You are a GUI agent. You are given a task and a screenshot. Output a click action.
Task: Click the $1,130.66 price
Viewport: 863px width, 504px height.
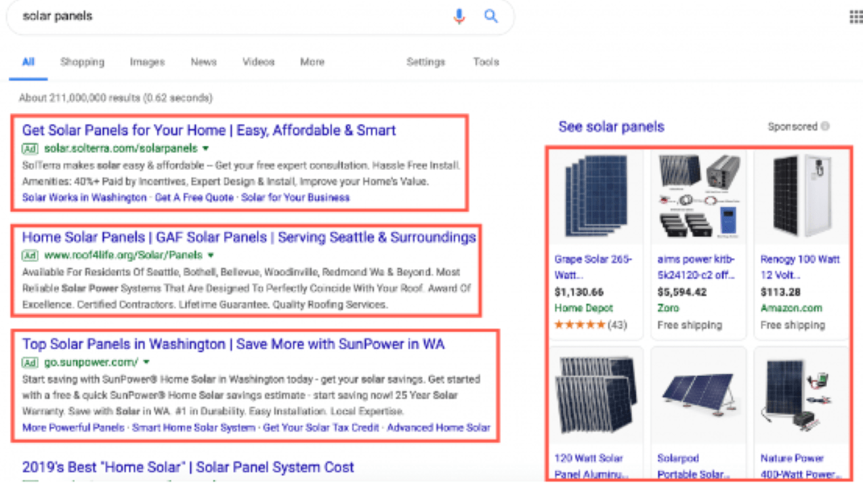(x=579, y=292)
